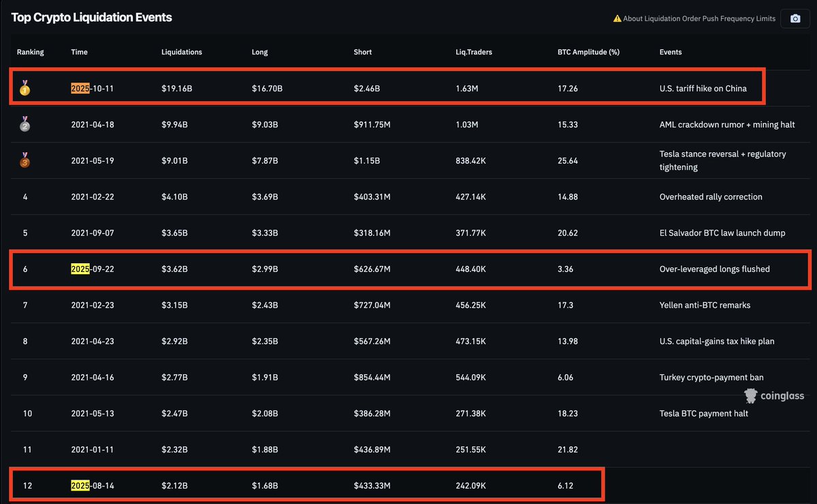Click U.S. capital-gains tax hike plan
This screenshot has height=504, width=817.
click(x=717, y=341)
